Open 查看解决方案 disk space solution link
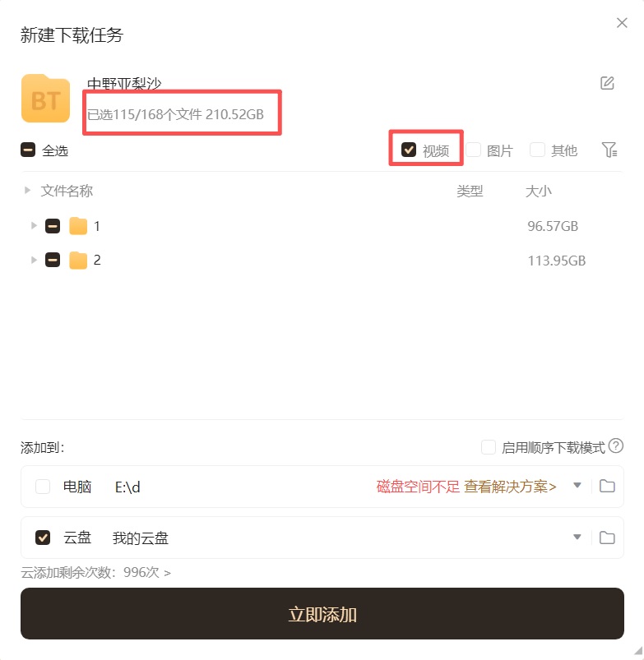Image resolution: width=644 pixels, height=660 pixels. [510, 487]
